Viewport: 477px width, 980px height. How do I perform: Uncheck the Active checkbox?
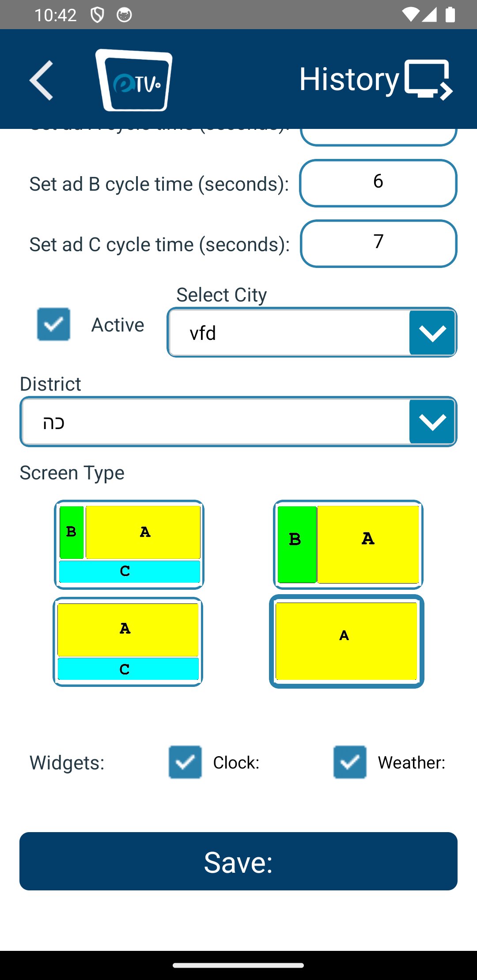pos(53,324)
